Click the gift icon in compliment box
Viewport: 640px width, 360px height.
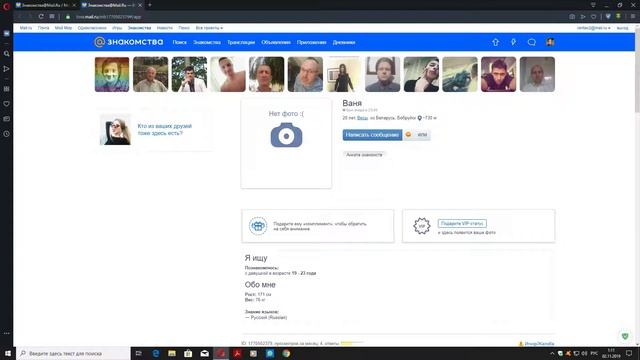[x=258, y=226]
